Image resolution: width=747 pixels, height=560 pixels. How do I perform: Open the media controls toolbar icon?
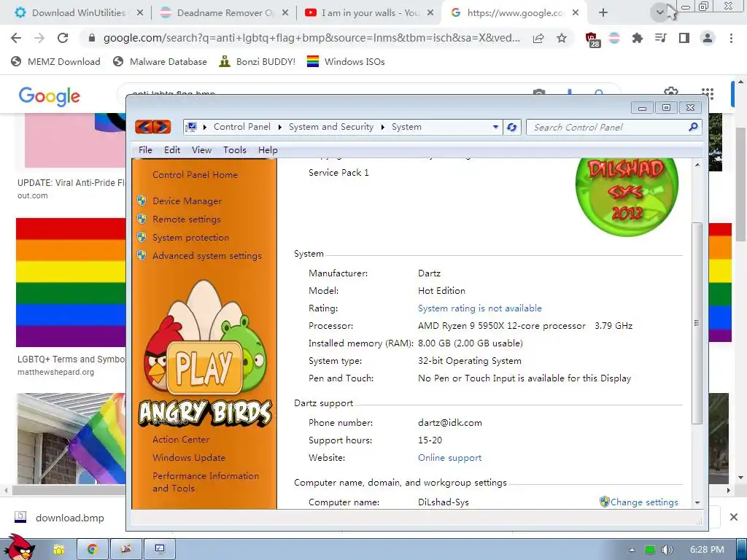[x=661, y=38]
